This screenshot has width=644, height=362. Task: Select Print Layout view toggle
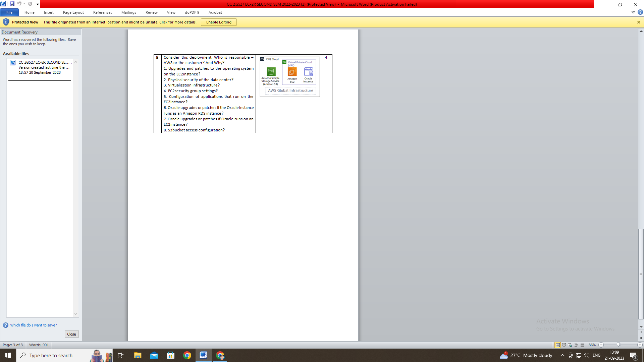557,345
